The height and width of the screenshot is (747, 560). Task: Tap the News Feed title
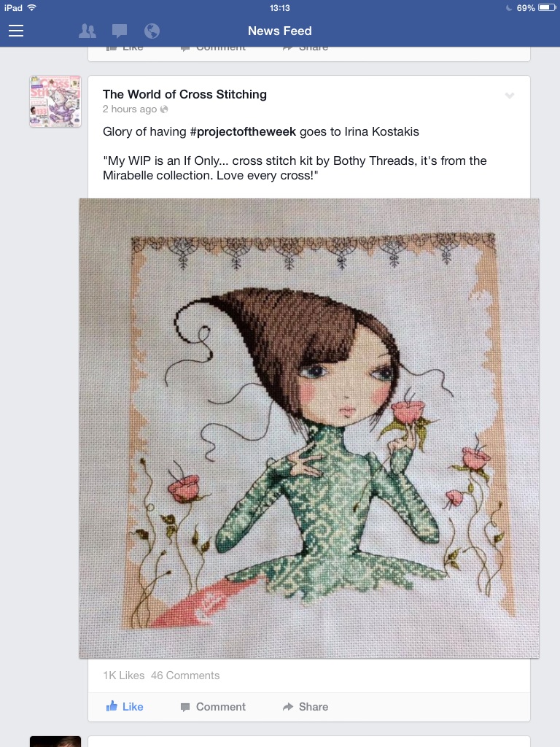tap(280, 31)
